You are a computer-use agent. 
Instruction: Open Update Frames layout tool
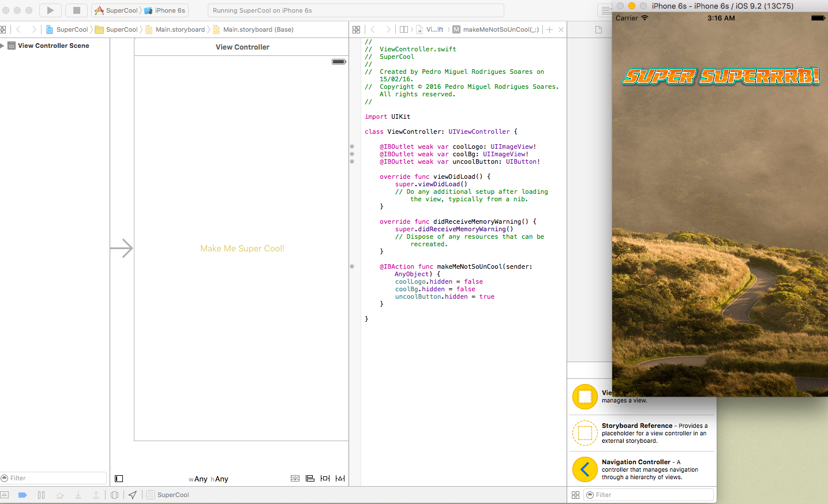tap(295, 479)
